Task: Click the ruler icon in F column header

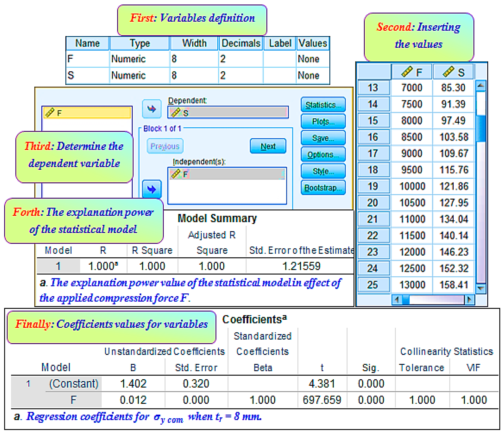Action: click(x=407, y=72)
